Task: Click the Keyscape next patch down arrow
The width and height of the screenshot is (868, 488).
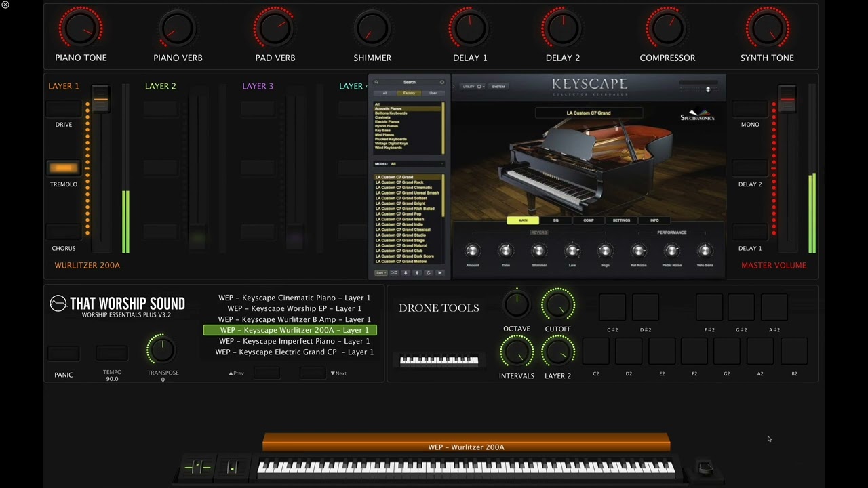Action: 406,272
